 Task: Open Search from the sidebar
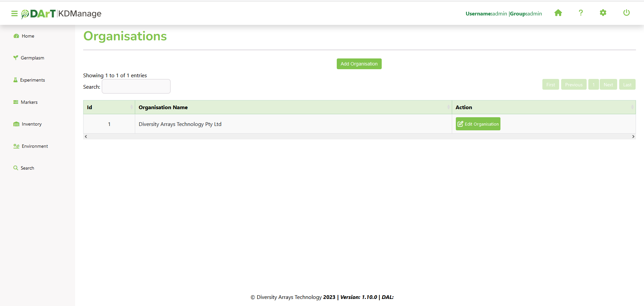pos(27,168)
